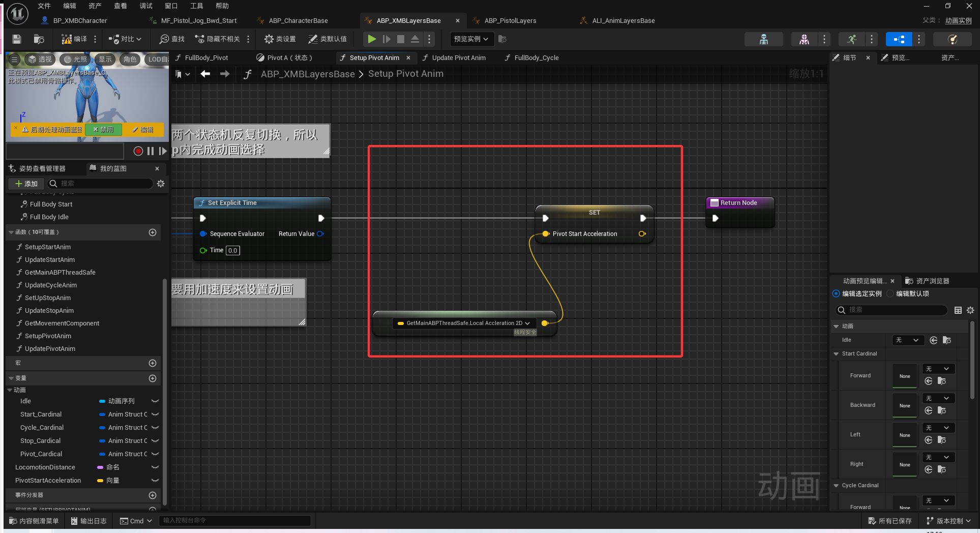Browse to asset in content browser icon
The height and width of the screenshot is (533, 980).
click(x=39, y=39)
